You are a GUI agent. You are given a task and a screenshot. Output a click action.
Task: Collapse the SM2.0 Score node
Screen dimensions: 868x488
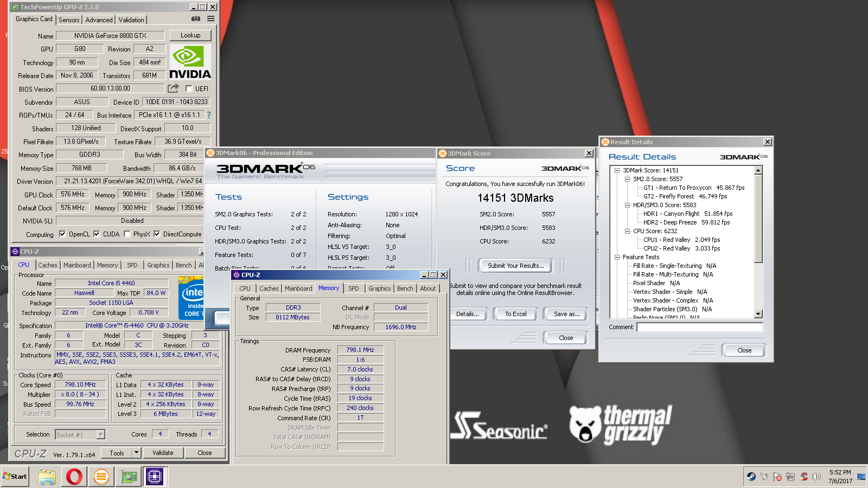click(627, 179)
